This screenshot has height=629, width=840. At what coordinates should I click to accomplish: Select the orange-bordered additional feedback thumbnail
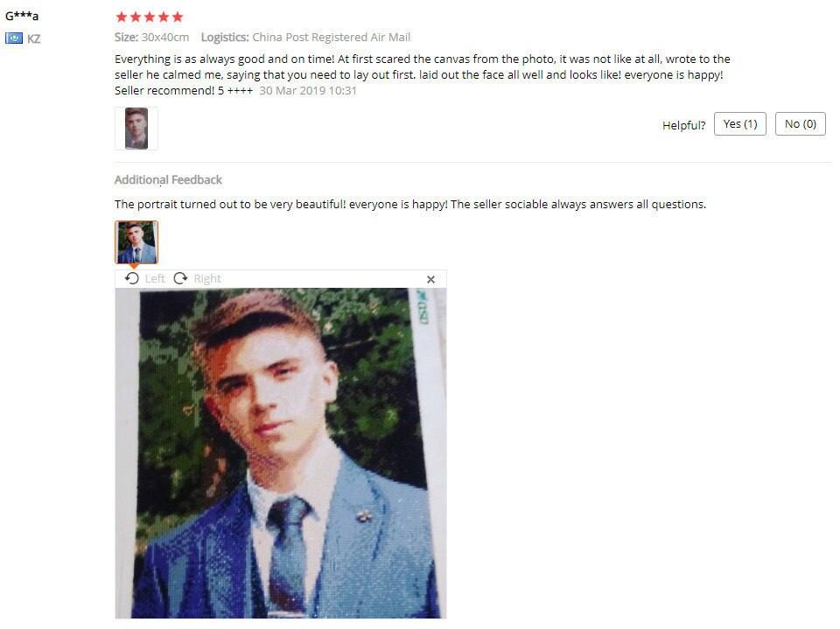click(136, 242)
